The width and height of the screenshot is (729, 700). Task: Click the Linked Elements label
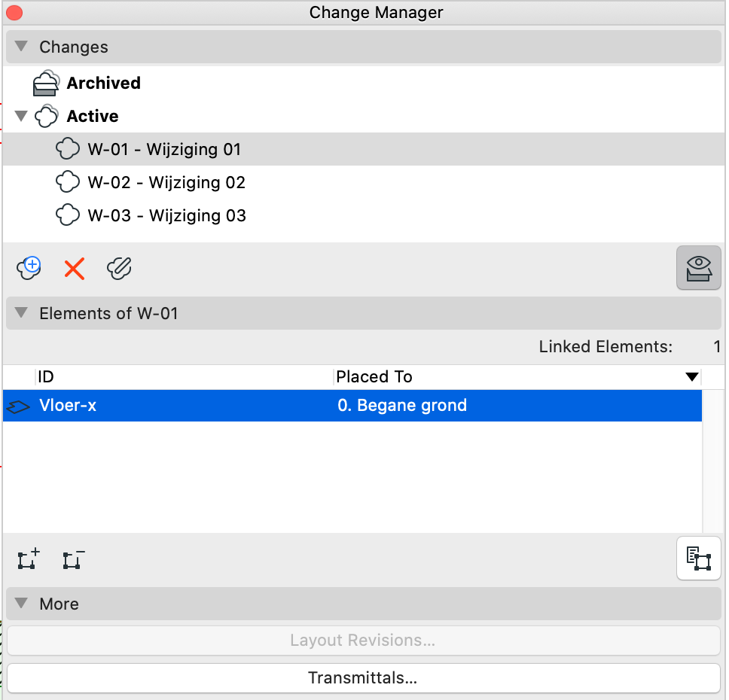605,347
